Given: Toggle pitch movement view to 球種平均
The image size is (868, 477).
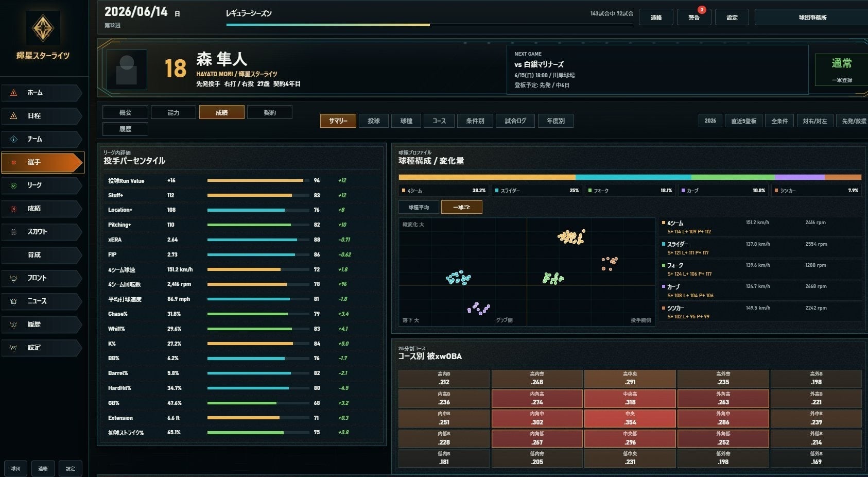Looking at the screenshot, I should 419,207.
